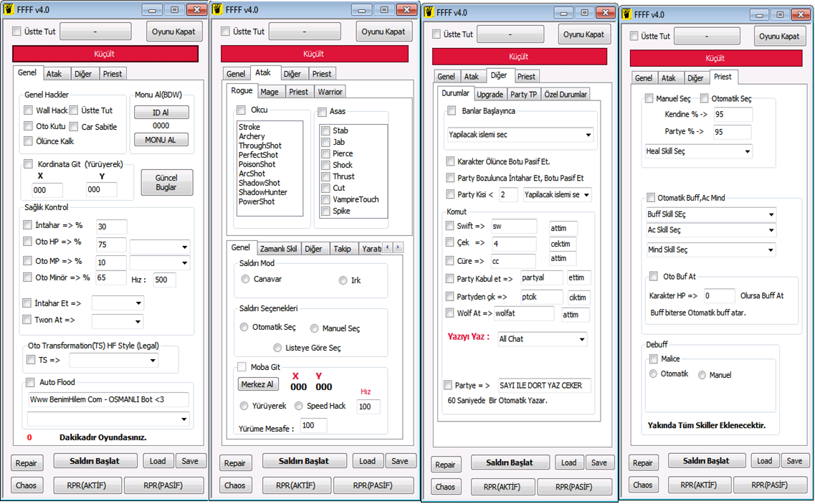Image resolution: width=815 pixels, height=504 pixels.
Task: Open the Upgrade tab
Action: (x=490, y=94)
